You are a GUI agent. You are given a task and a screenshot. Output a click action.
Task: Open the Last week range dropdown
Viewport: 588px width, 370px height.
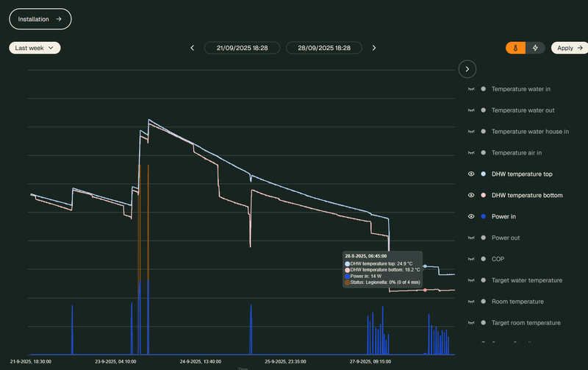[x=35, y=48]
